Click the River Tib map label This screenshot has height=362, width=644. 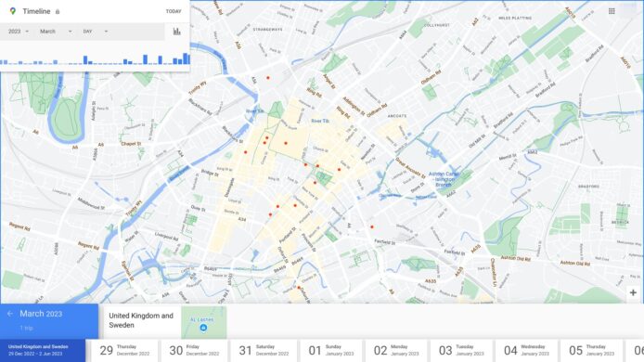[320, 122]
